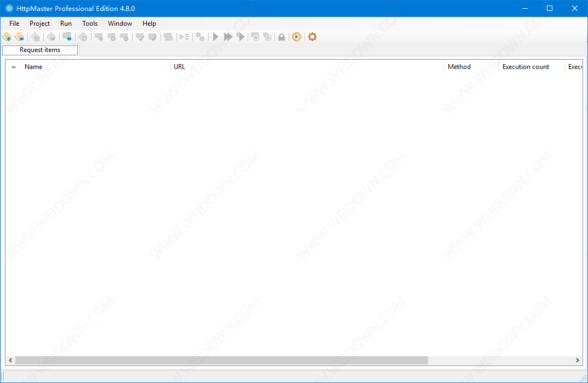Open settings with the orange gear icon
This screenshot has width=588, height=383.
click(312, 37)
